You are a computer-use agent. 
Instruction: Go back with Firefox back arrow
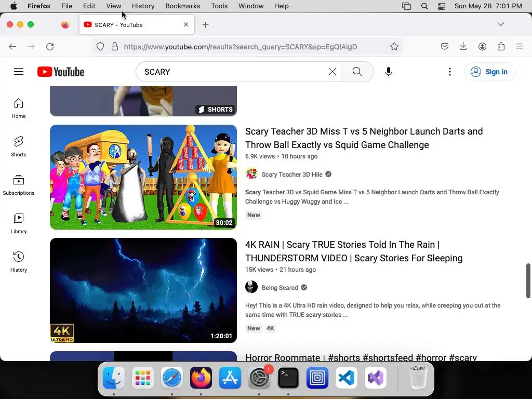(x=12, y=46)
